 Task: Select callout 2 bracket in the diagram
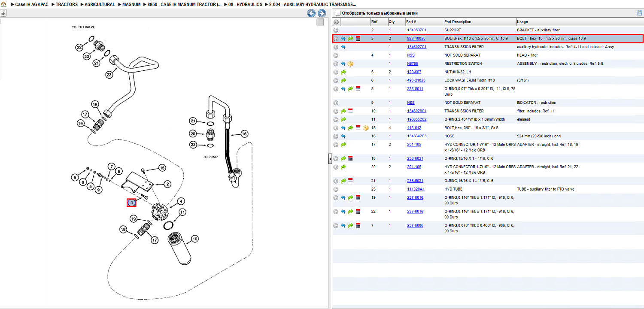tap(168, 184)
